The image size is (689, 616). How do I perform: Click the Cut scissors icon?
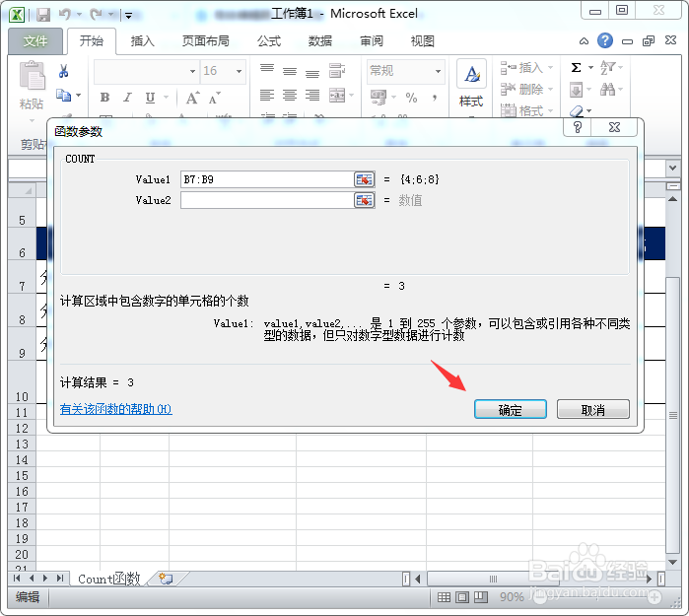point(63,71)
